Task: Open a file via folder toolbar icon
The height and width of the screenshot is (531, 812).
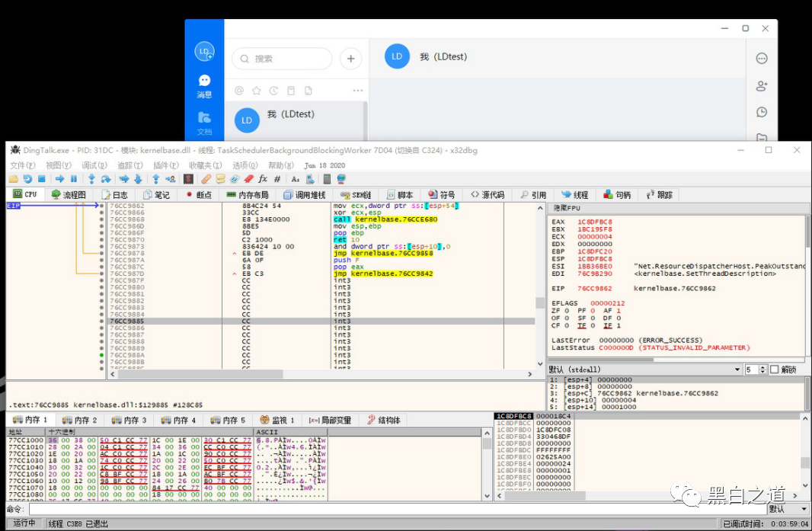Action: pos(14,179)
